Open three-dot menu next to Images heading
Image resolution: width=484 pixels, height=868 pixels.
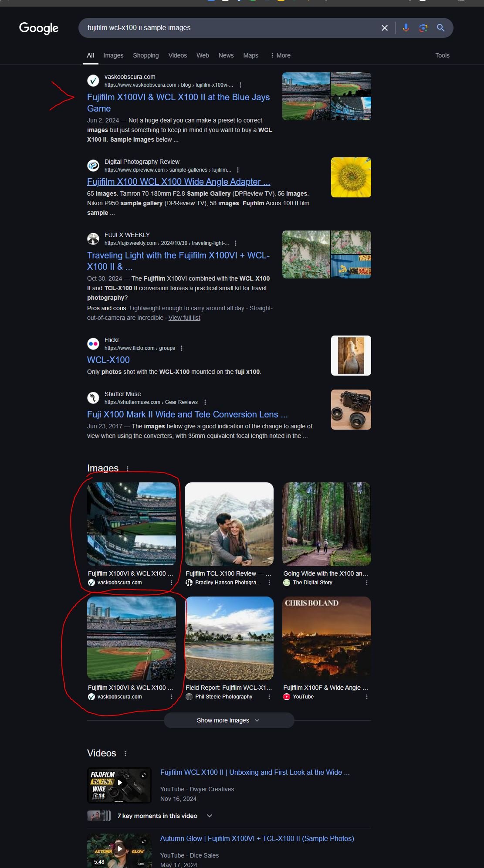pyautogui.click(x=128, y=468)
